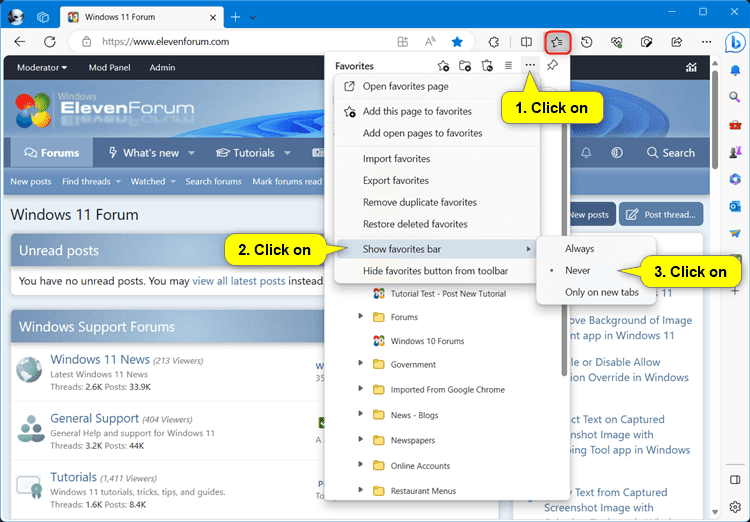This screenshot has width=750, height=522.
Task: Click More options ellipsis in Favorites panel
Action: click(x=530, y=65)
